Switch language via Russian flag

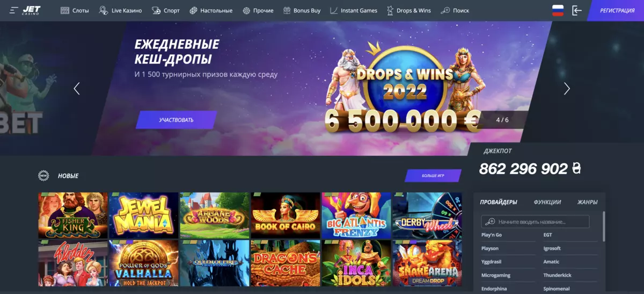[x=558, y=10]
